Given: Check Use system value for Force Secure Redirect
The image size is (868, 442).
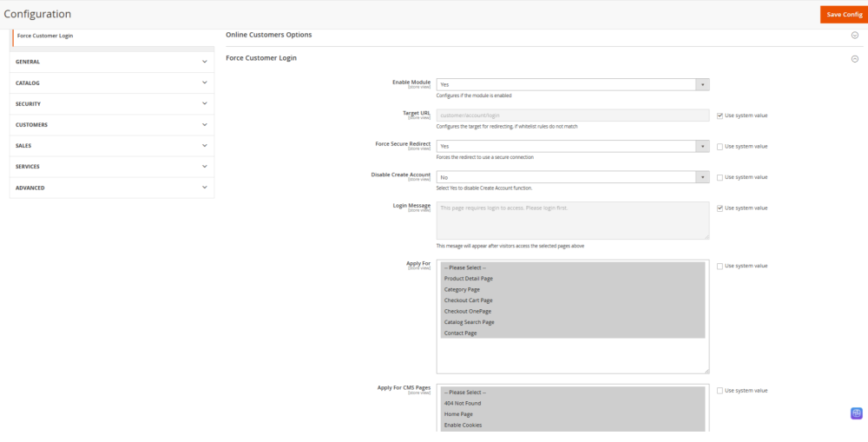Looking at the screenshot, I should [720, 147].
